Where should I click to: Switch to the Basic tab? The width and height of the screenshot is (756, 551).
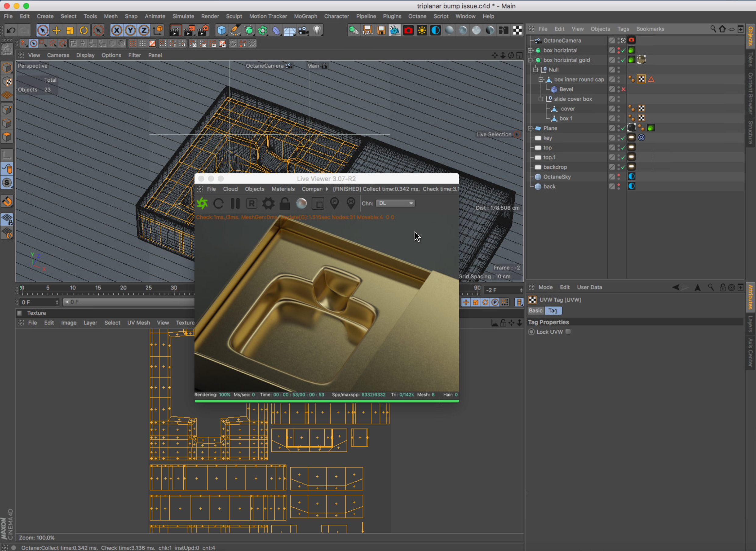[536, 311]
